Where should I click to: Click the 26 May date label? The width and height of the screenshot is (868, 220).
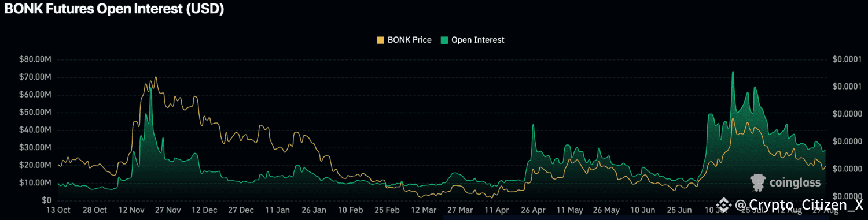tap(606, 210)
